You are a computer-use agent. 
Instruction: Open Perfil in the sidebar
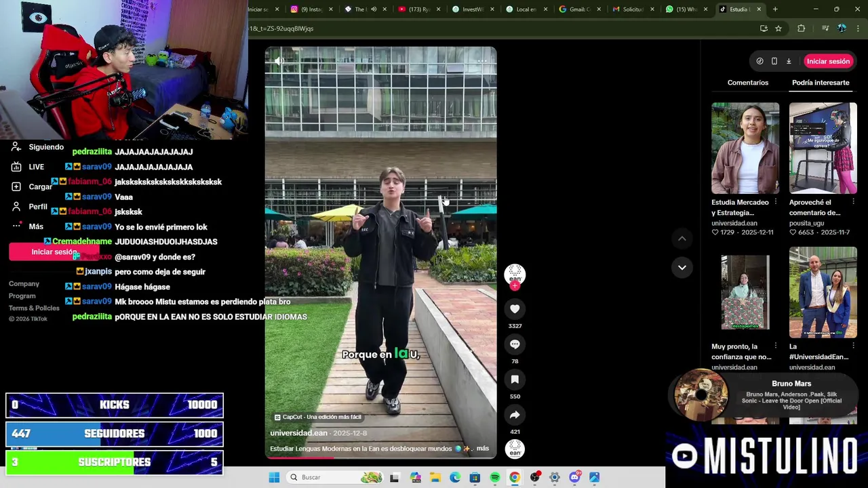[38, 207]
